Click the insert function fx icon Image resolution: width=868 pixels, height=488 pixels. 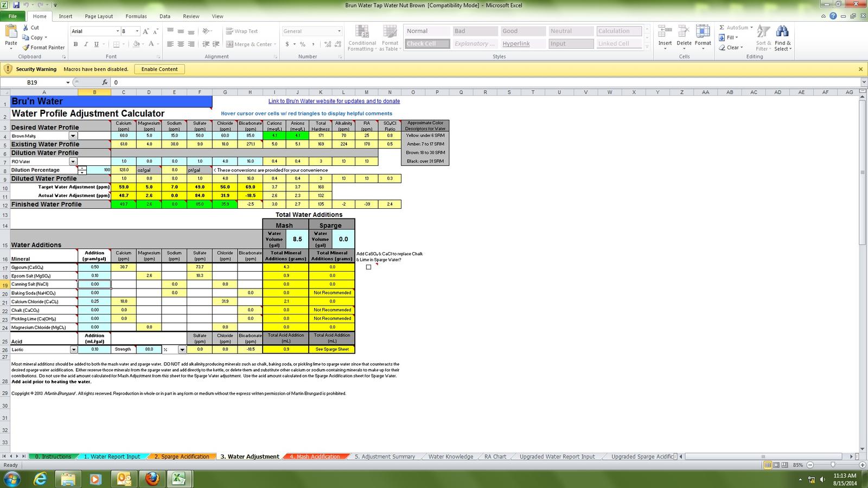pyautogui.click(x=105, y=82)
